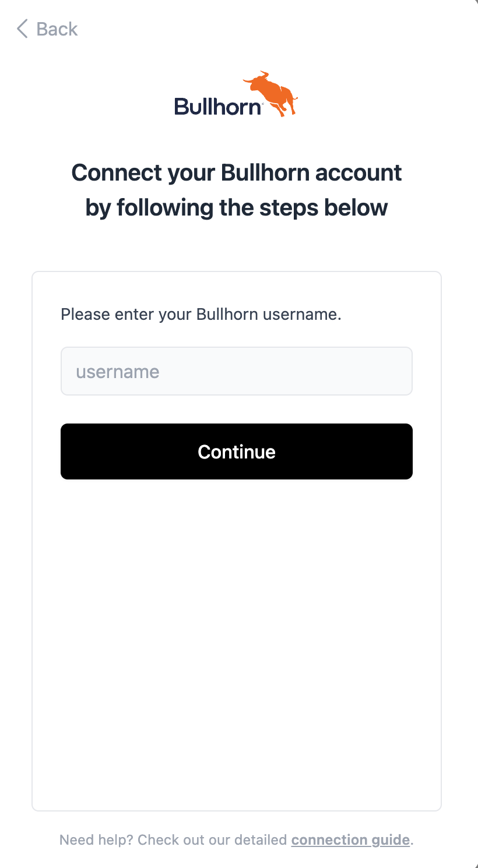Click the 'by following the steps below' line
The height and width of the screenshot is (868, 478).
click(x=237, y=207)
